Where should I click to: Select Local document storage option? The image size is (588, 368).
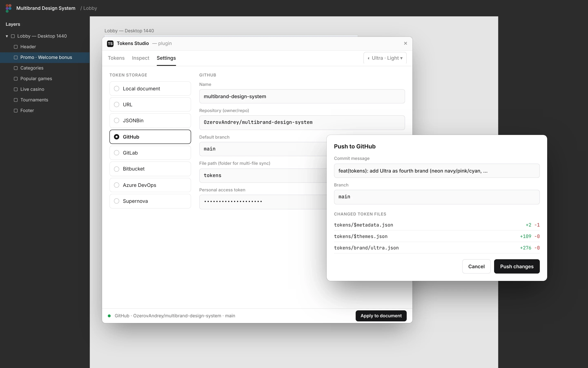click(x=150, y=89)
